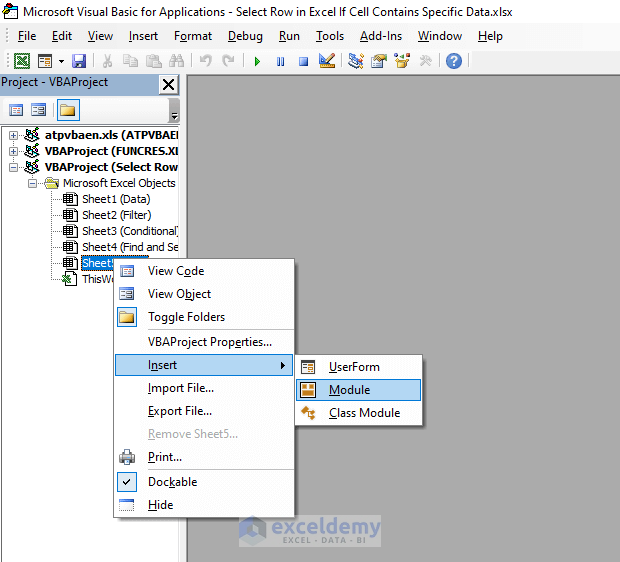Click the Undo arrow icon
This screenshot has width=620, height=562.
click(x=206, y=61)
